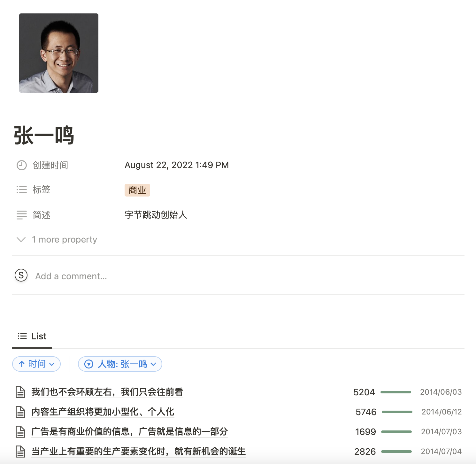Viewport: 476px width, 464px height.
Task: Open page 我们也不会环顾左右，我们只会往前看
Action: pyautogui.click(x=107, y=392)
